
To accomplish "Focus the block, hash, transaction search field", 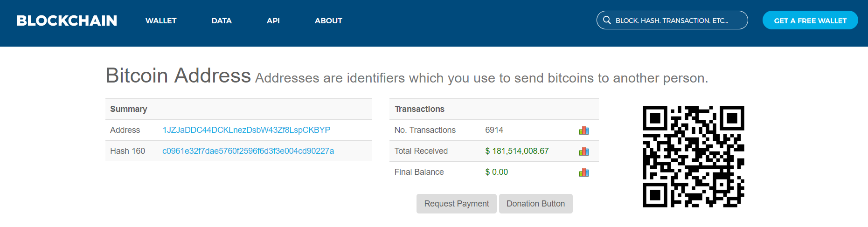I will [x=676, y=21].
